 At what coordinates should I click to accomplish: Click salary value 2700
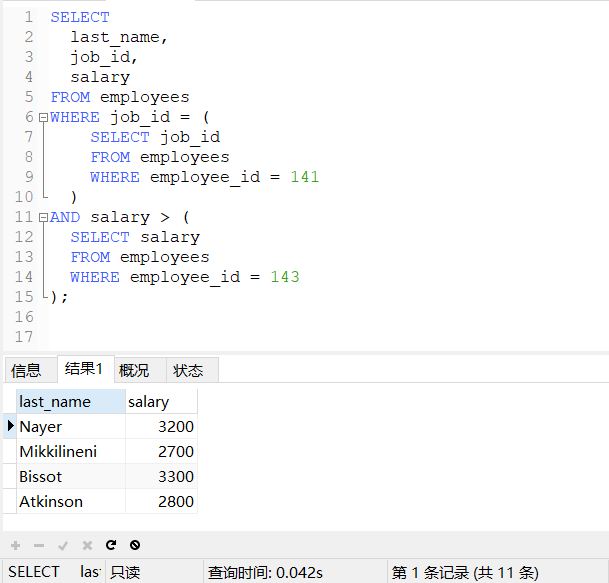click(162, 451)
